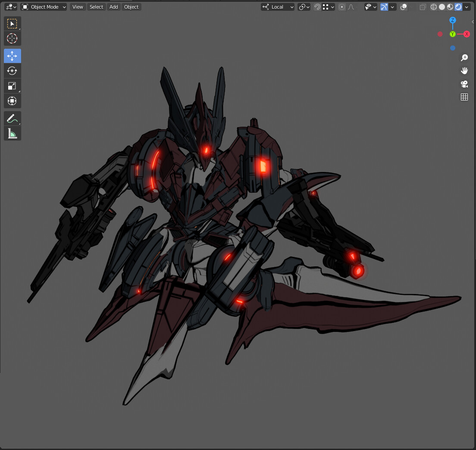Toggle proportional editing

(341, 7)
